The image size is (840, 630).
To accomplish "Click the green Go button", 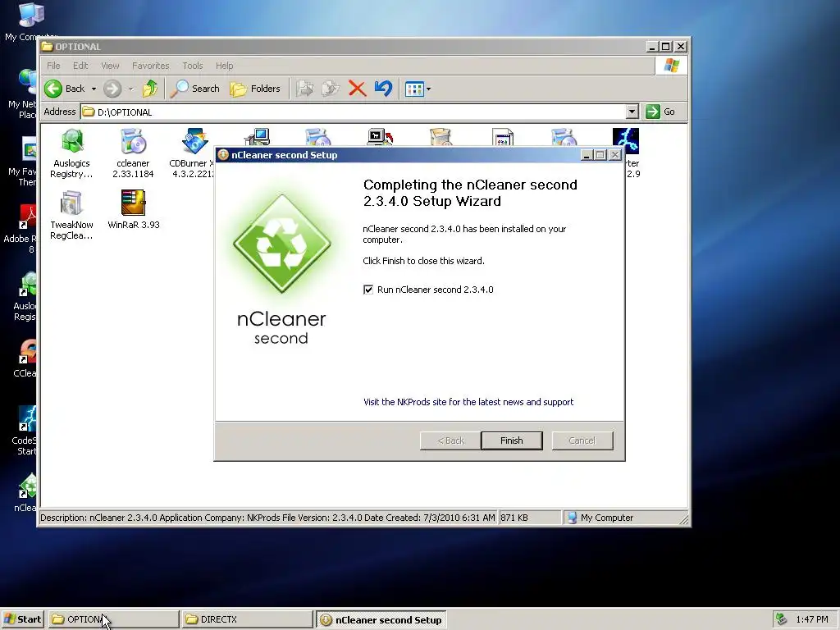I will coord(660,112).
